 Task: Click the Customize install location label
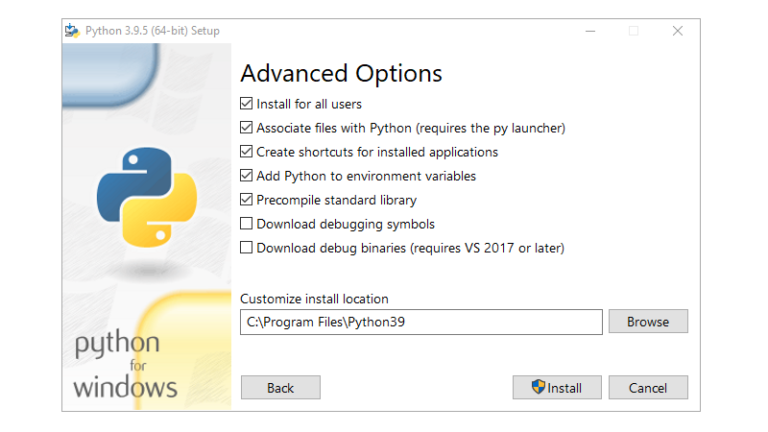[x=314, y=299]
